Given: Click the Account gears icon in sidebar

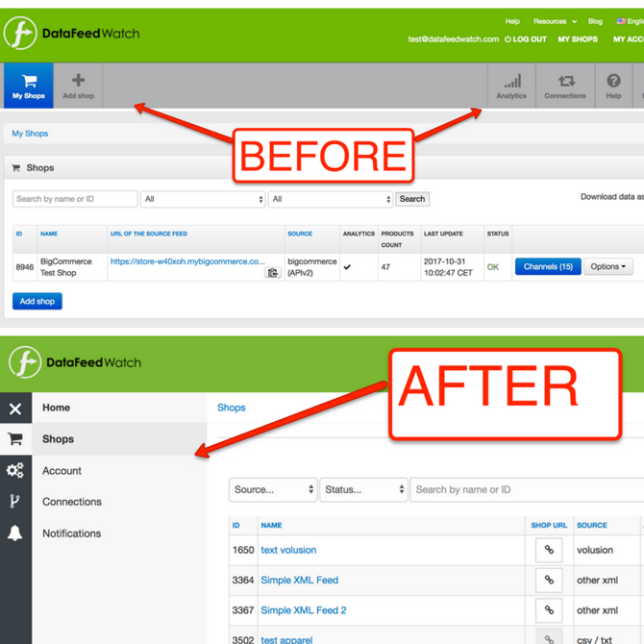Looking at the screenshot, I should point(15,471).
